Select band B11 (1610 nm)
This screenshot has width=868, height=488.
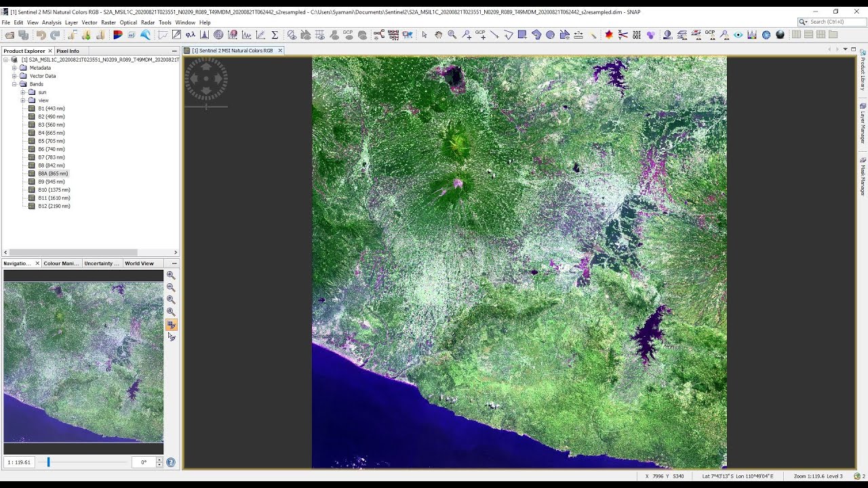(x=54, y=198)
